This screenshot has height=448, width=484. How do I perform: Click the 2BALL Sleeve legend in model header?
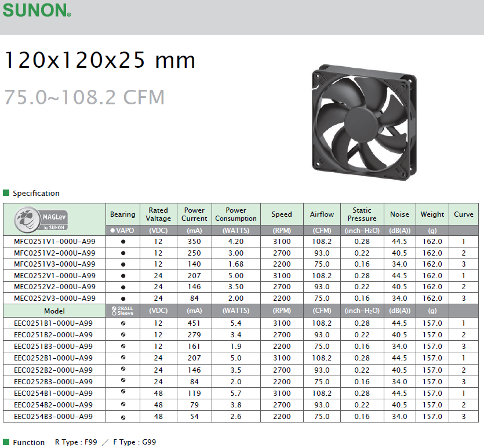(x=122, y=311)
